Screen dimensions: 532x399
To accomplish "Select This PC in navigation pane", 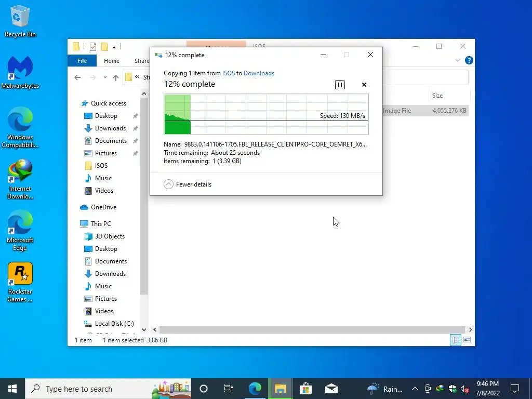I will pyautogui.click(x=96, y=223).
